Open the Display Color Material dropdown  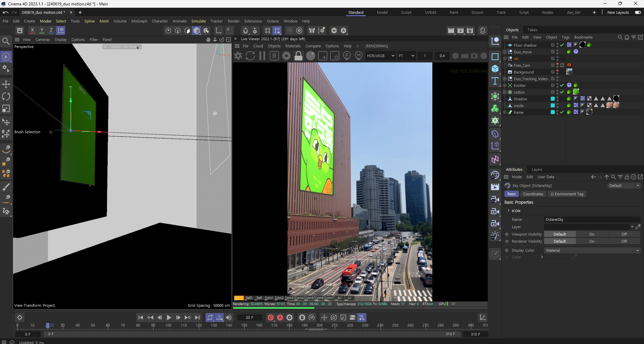592,250
